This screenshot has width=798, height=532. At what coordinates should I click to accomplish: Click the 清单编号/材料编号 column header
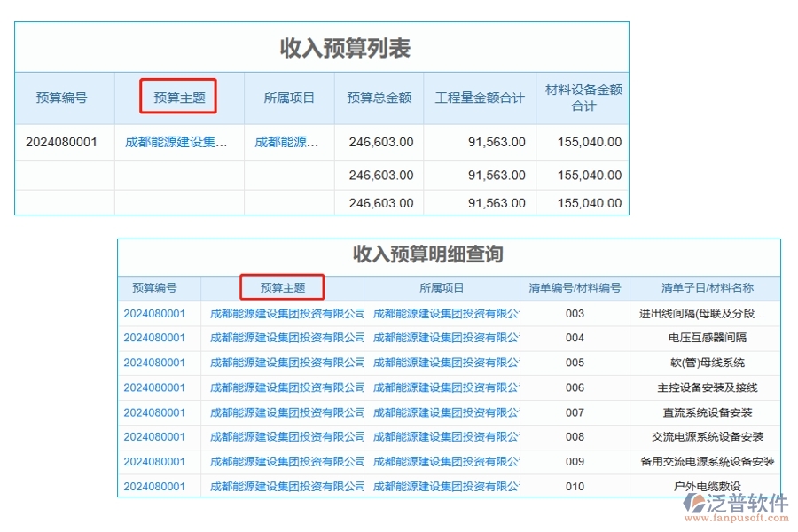[575, 287]
